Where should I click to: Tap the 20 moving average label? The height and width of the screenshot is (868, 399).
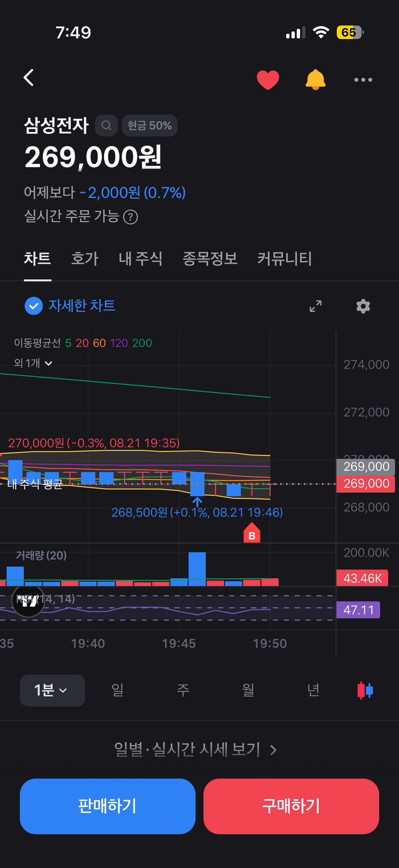(x=82, y=343)
